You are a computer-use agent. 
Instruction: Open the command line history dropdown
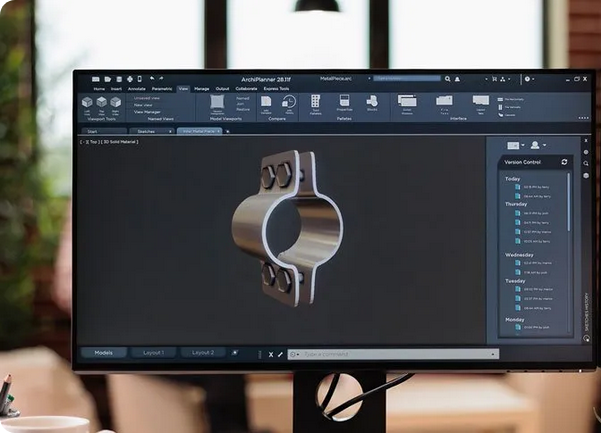pos(493,353)
